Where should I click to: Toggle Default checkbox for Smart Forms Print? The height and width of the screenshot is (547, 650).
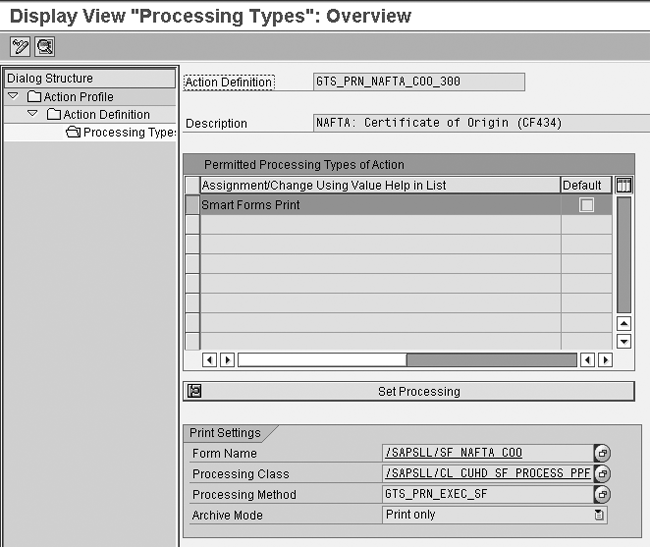[x=587, y=205]
